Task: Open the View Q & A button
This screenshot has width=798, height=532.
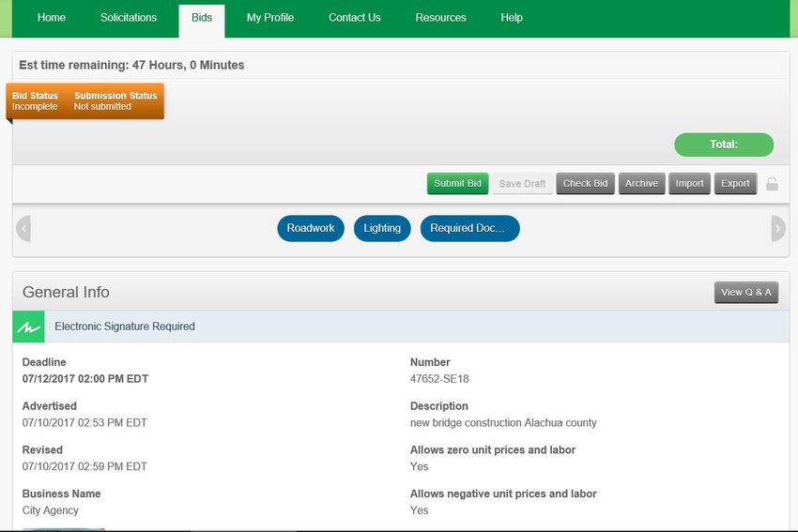Action: pos(746,293)
